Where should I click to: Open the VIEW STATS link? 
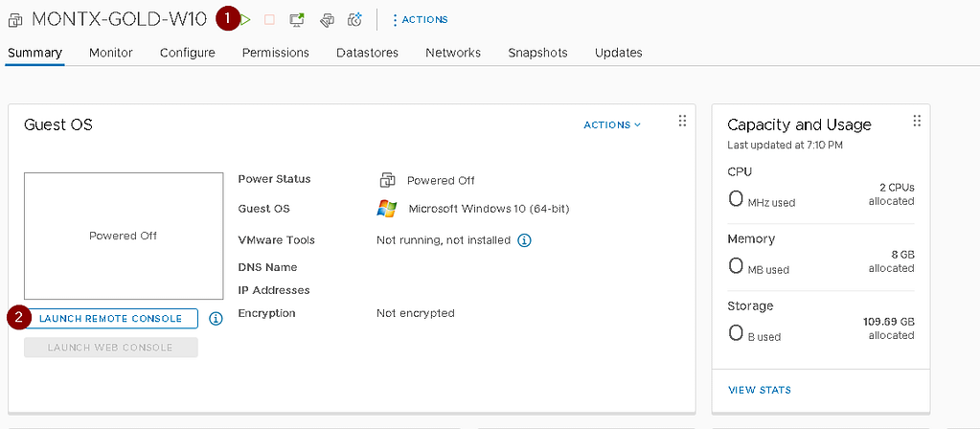[x=759, y=390]
